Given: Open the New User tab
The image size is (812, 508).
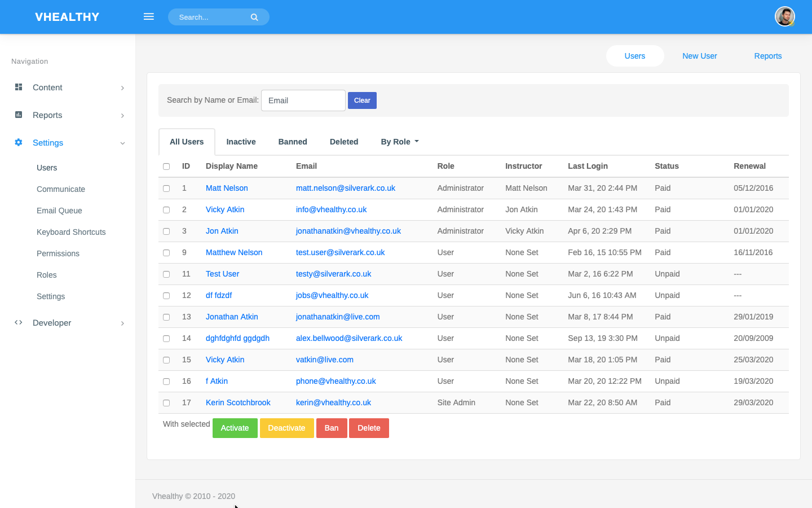Looking at the screenshot, I should coord(699,56).
